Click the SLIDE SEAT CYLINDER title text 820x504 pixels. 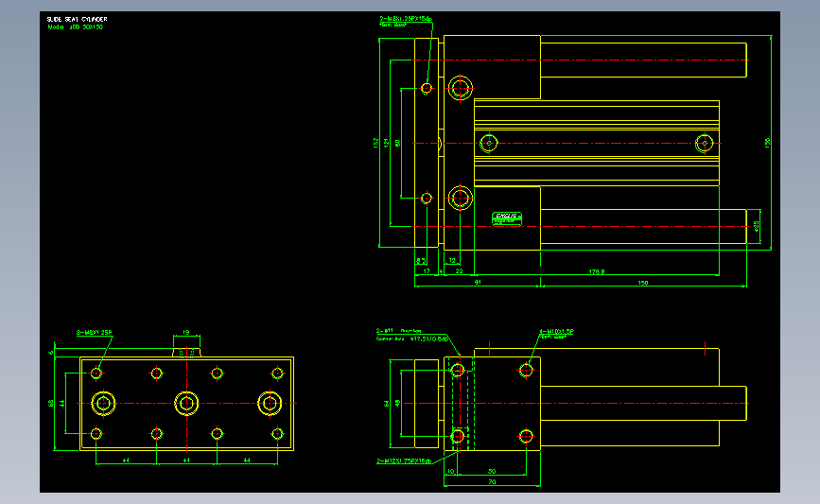(x=77, y=19)
